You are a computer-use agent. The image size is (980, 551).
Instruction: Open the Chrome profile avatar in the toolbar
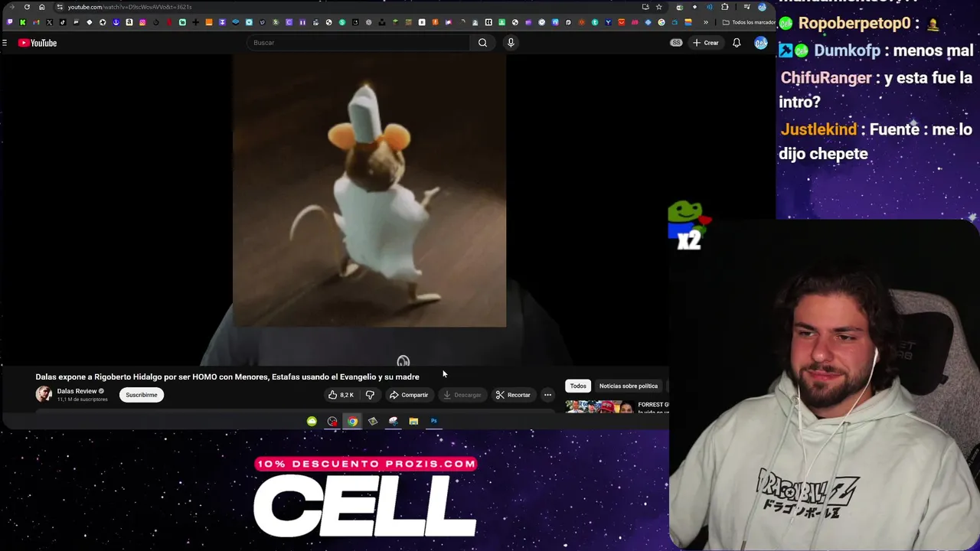tap(762, 7)
